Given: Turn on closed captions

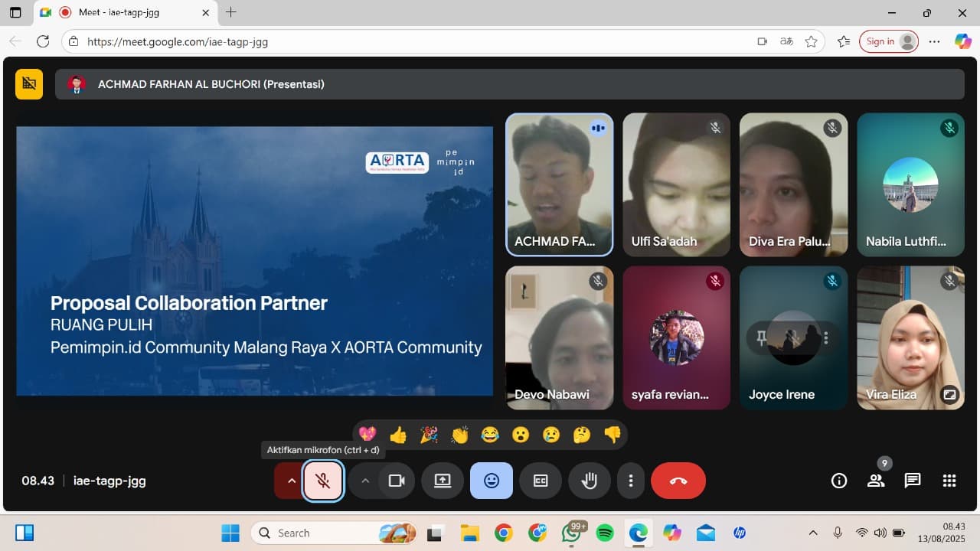Looking at the screenshot, I should (541, 481).
